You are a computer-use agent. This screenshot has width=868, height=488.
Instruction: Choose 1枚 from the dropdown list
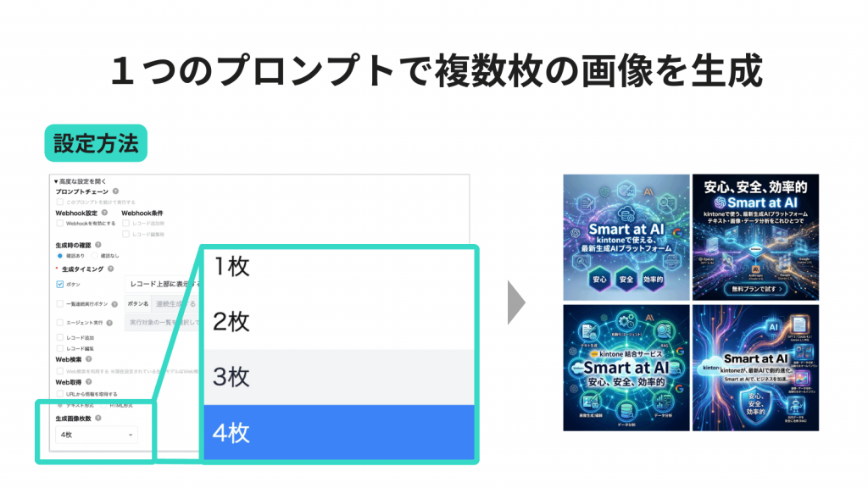coord(339,267)
